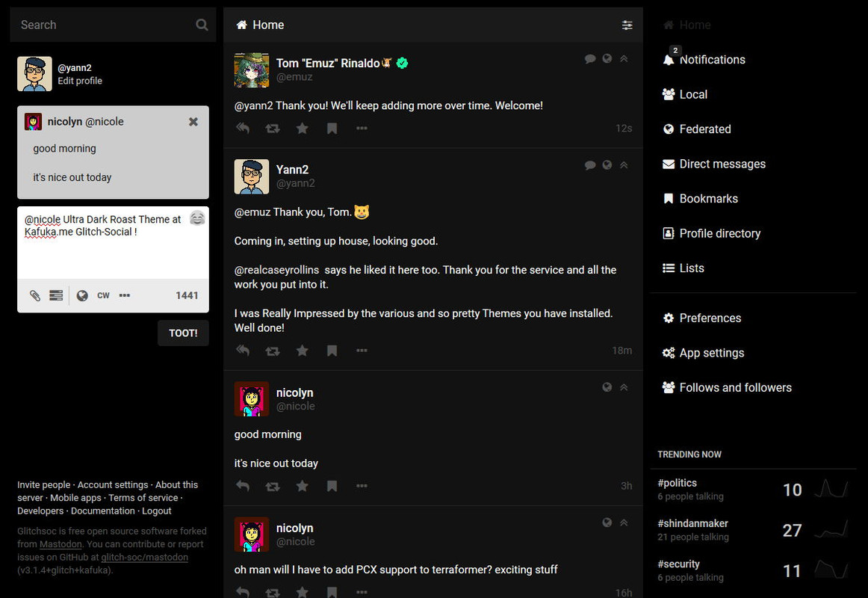Image resolution: width=868 pixels, height=598 pixels.
Task: Click Tom Emuz Rinaldo's avatar
Action: click(x=251, y=70)
